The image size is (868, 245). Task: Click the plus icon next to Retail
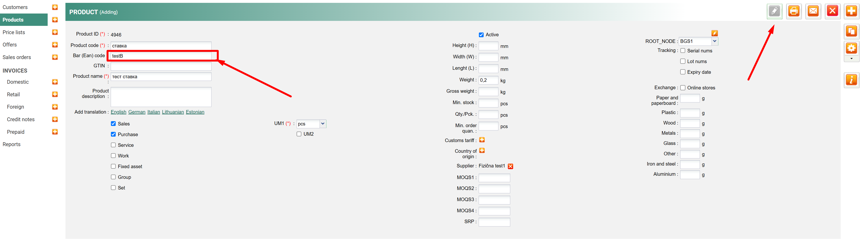(55, 94)
